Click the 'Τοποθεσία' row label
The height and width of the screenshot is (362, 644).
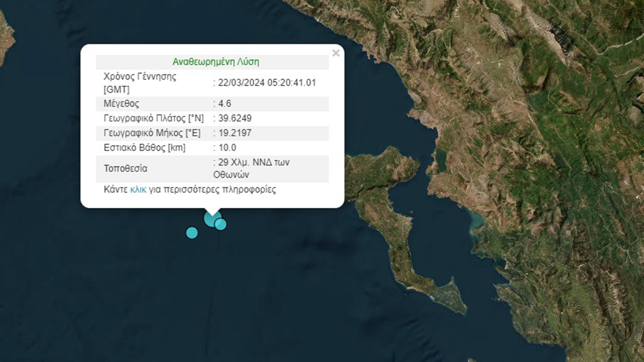125,168
